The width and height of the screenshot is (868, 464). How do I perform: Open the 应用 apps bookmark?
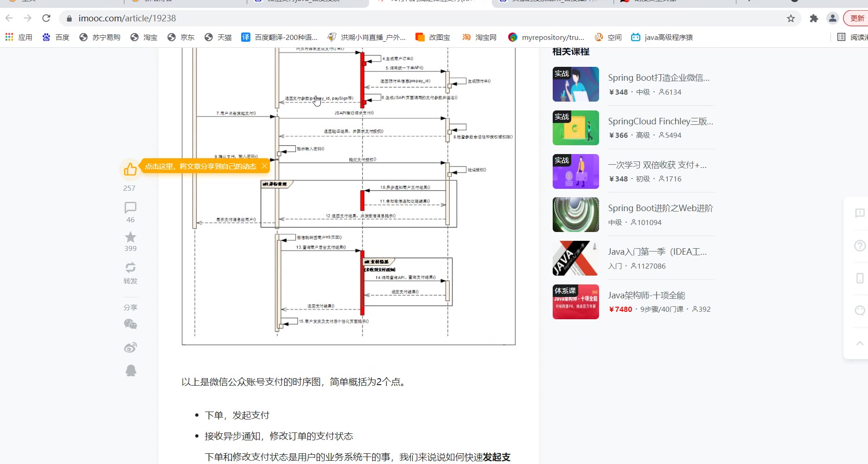pos(19,37)
